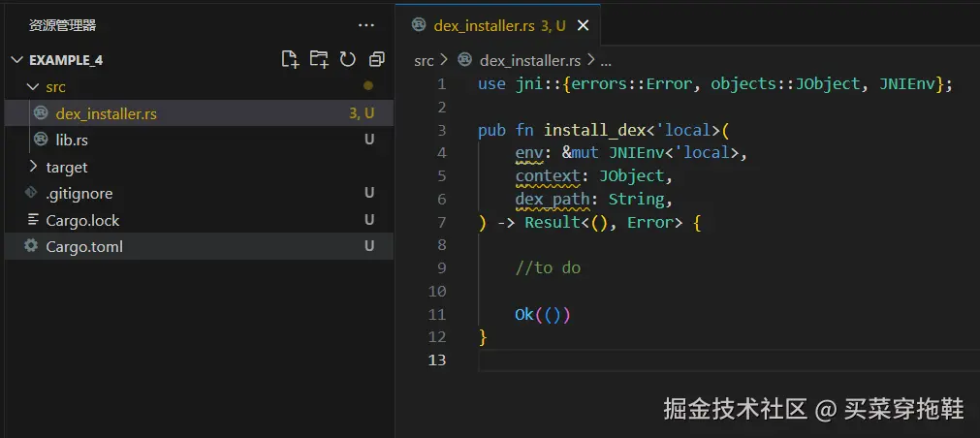
Task: Expand the target folder
Action: tap(34, 167)
